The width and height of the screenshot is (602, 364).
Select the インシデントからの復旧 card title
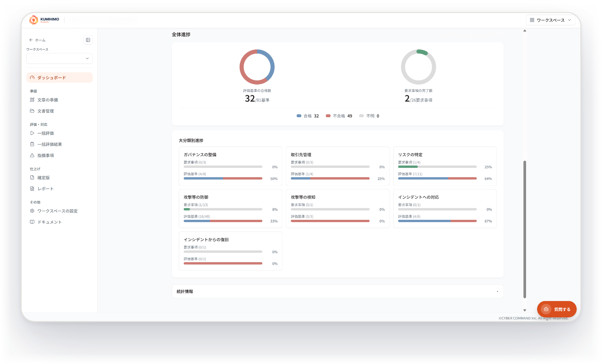click(x=206, y=240)
